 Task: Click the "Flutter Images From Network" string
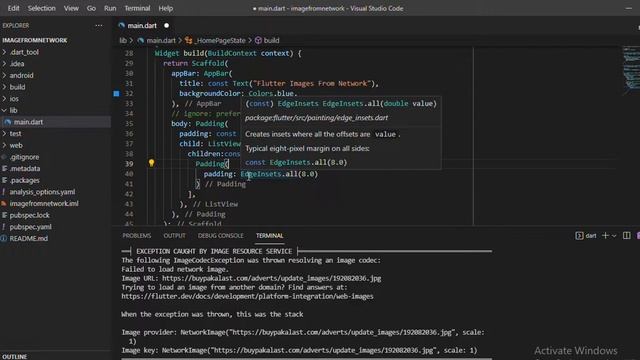pos(312,83)
